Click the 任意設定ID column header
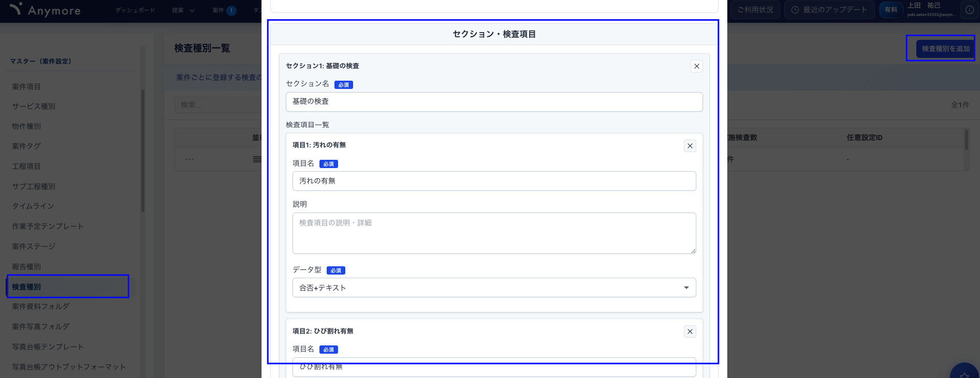This screenshot has height=378, width=980. click(x=864, y=138)
